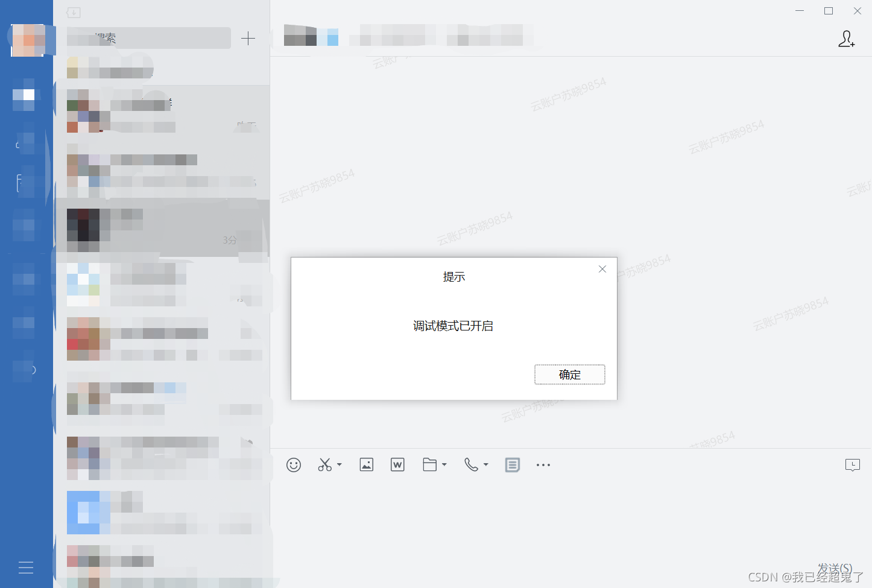Open the conversation marked 3分
Viewport: 872px width, 588px height.
[162, 230]
